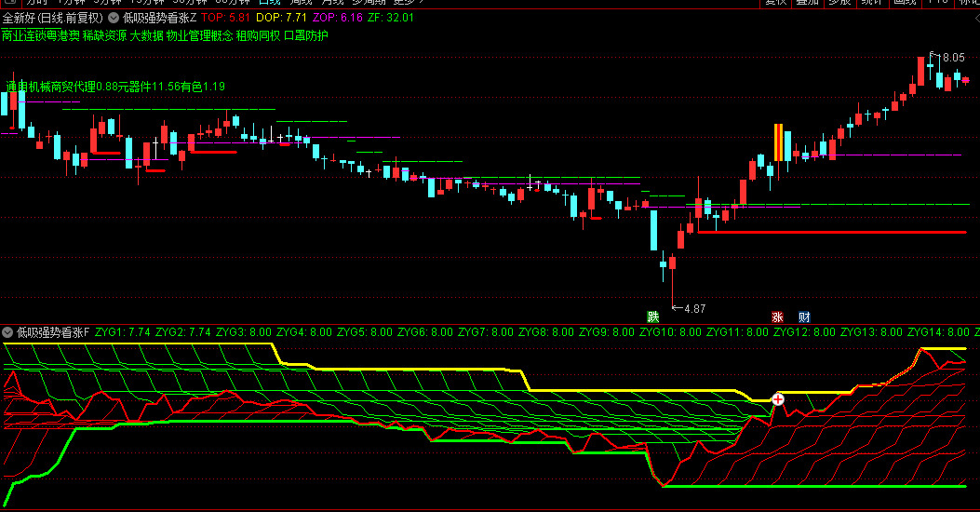This screenshot has height=512, width=980.
Task: Open the 大数据 concept tag
Action: point(147,35)
